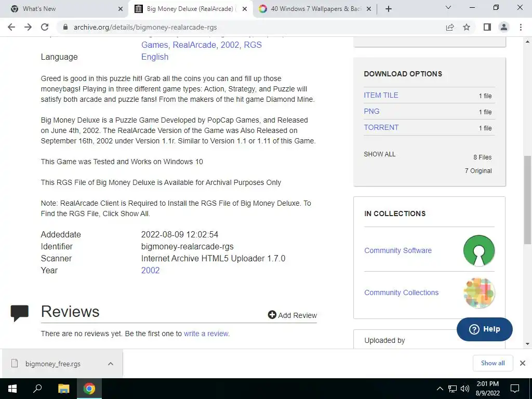
Task: Switch to 40 Windows 7 Wallpapers tab
Action: coord(315,9)
